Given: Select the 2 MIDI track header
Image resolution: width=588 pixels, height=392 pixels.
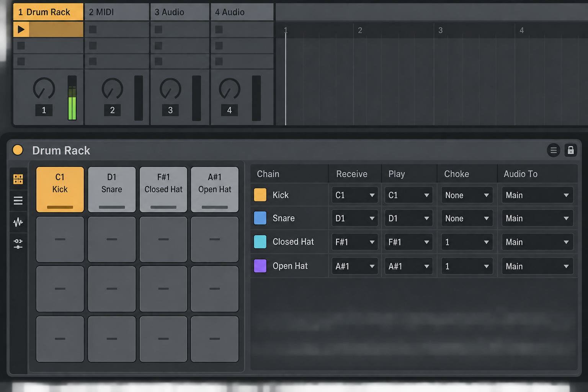Looking at the screenshot, I should click(117, 12).
